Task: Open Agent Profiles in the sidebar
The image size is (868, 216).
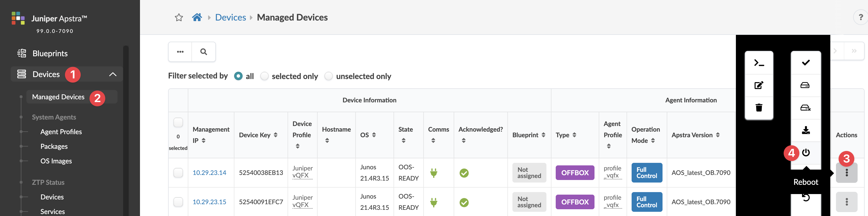Action: (x=61, y=132)
